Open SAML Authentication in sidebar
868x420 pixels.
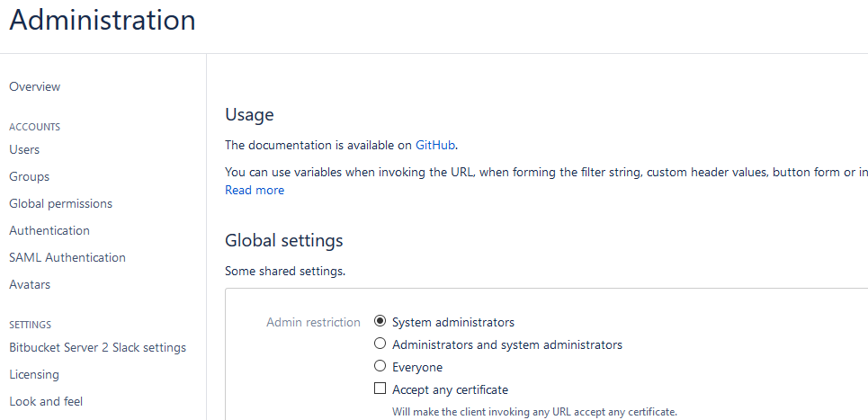(x=67, y=257)
